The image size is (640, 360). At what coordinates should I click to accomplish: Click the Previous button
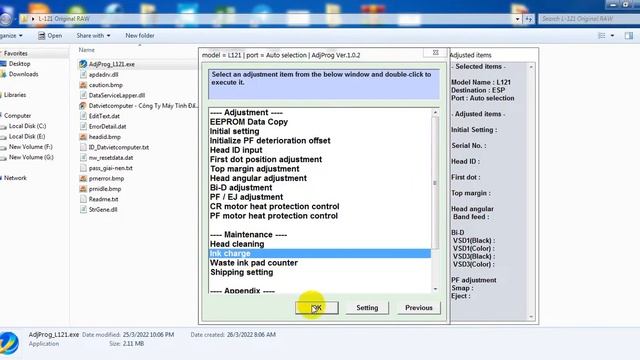click(x=419, y=308)
